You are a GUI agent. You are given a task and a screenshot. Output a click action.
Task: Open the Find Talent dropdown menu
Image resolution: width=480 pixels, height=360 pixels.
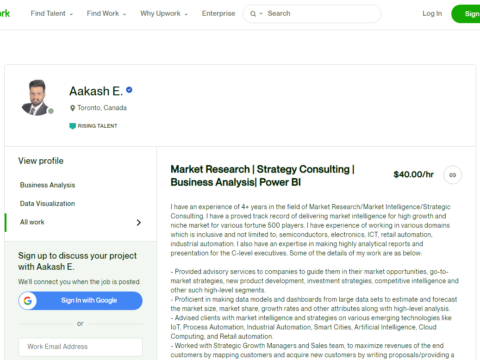52,14
